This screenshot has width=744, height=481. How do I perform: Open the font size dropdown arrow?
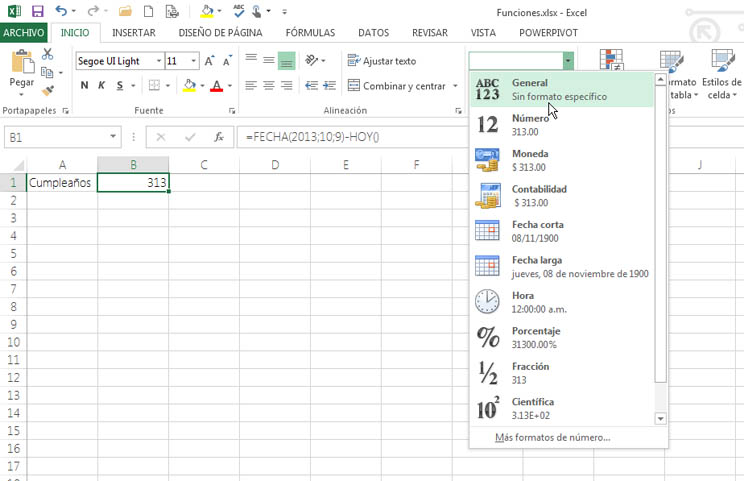click(x=194, y=61)
